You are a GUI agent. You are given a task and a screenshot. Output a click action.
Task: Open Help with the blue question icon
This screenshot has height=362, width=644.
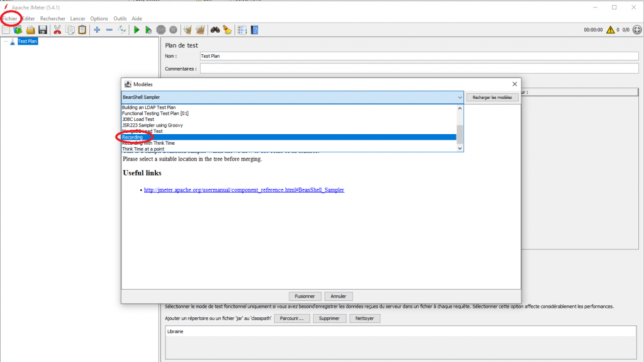tap(255, 30)
